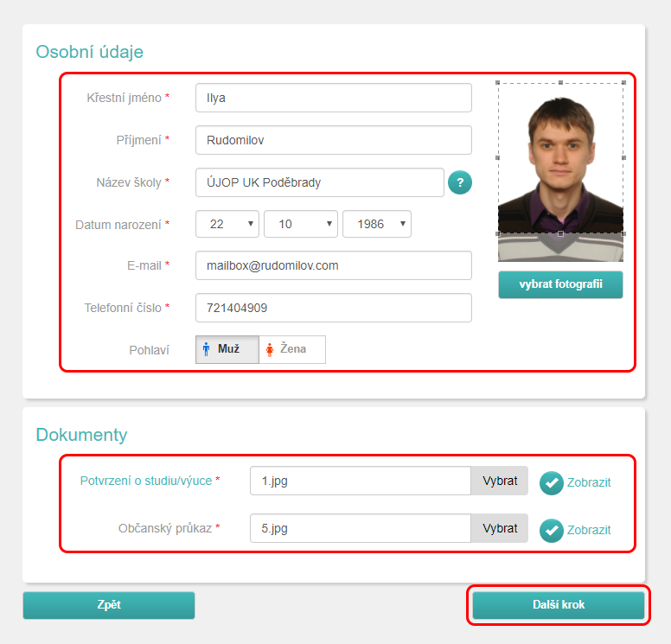Focus the Telefonní číslo field
The height and width of the screenshot is (644, 671).
[334, 308]
